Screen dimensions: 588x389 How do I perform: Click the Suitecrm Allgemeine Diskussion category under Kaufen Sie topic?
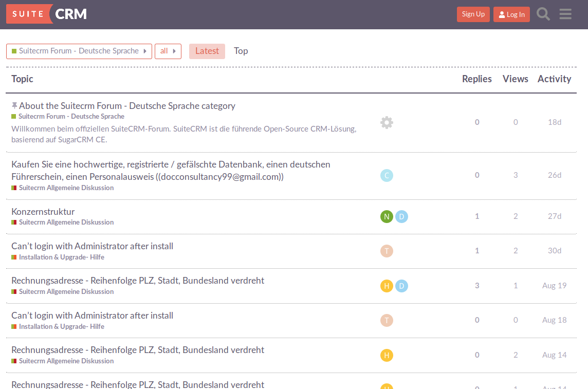click(x=63, y=188)
